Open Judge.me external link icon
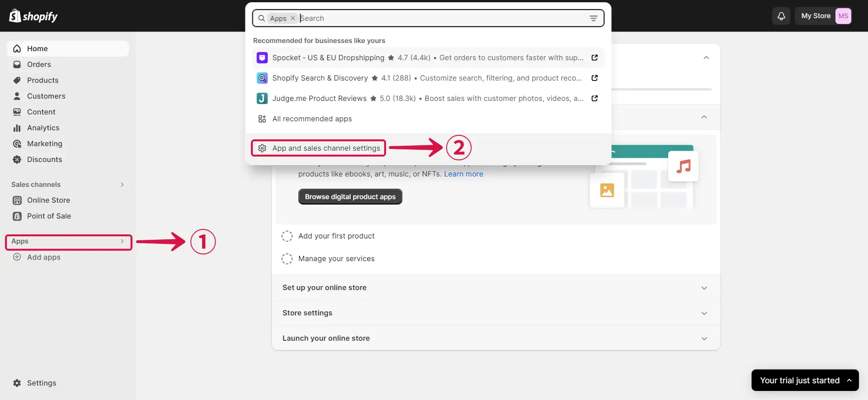The width and height of the screenshot is (868, 400). point(594,99)
